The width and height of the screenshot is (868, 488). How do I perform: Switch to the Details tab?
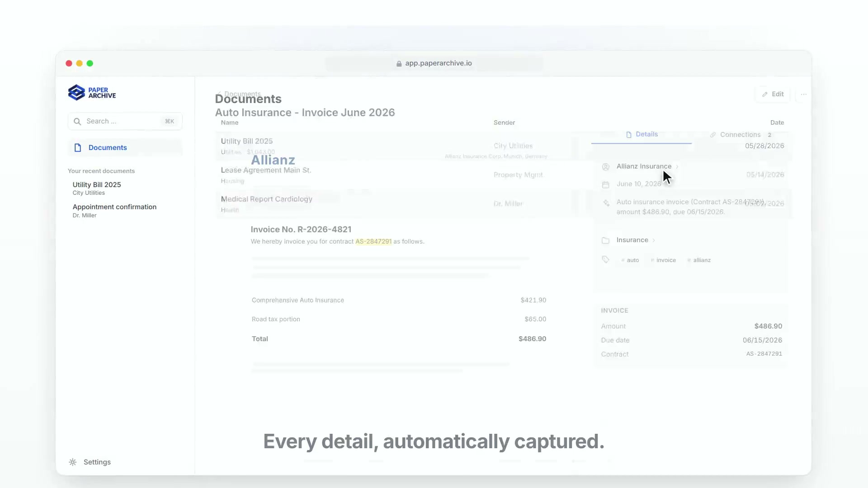[x=642, y=135]
